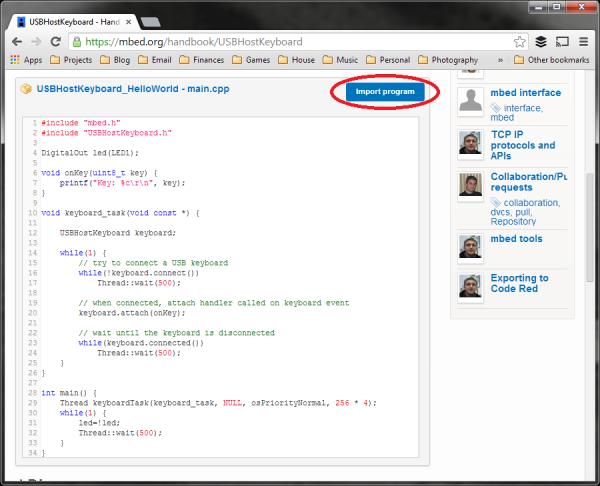
Task: Click the mbed tag link
Action: (x=502, y=117)
